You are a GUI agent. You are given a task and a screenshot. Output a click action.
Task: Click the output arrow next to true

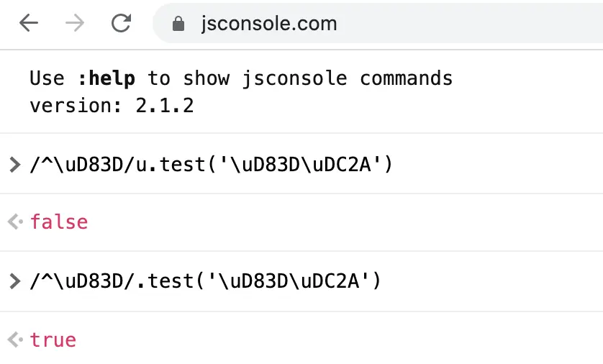point(15,340)
